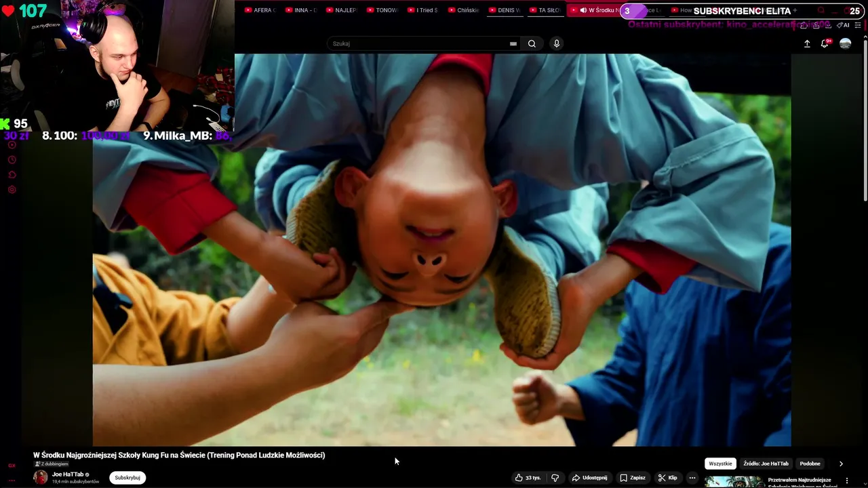Open YouTube notifications bell
This screenshot has height=488, width=868.
[x=825, y=43]
